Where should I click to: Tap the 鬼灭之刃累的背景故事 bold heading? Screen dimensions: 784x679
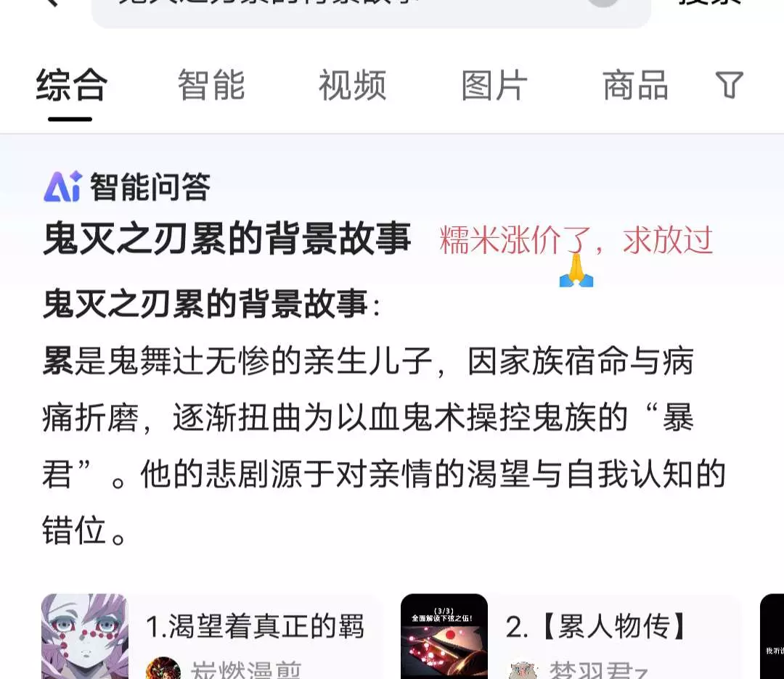click(x=227, y=239)
